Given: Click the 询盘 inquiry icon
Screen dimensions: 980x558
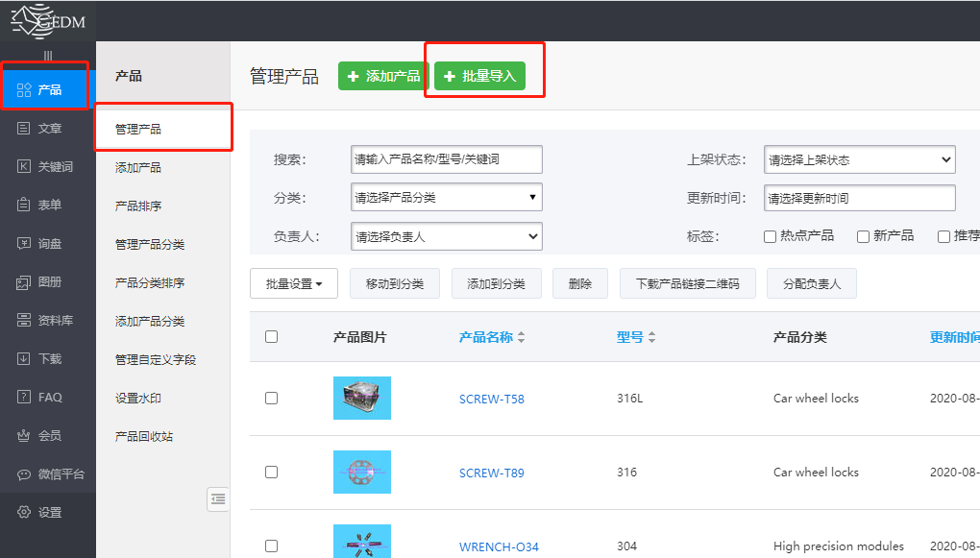Looking at the screenshot, I should tap(24, 243).
